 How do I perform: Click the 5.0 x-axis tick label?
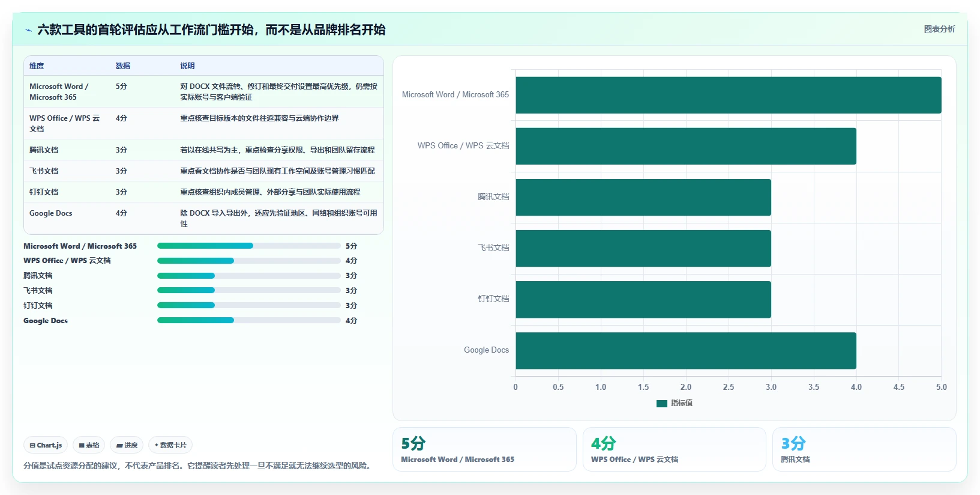[x=942, y=387]
